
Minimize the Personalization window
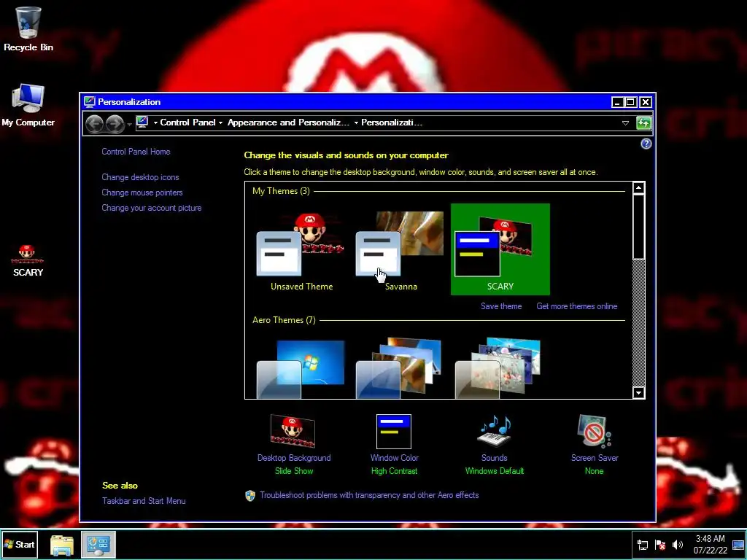tap(617, 102)
